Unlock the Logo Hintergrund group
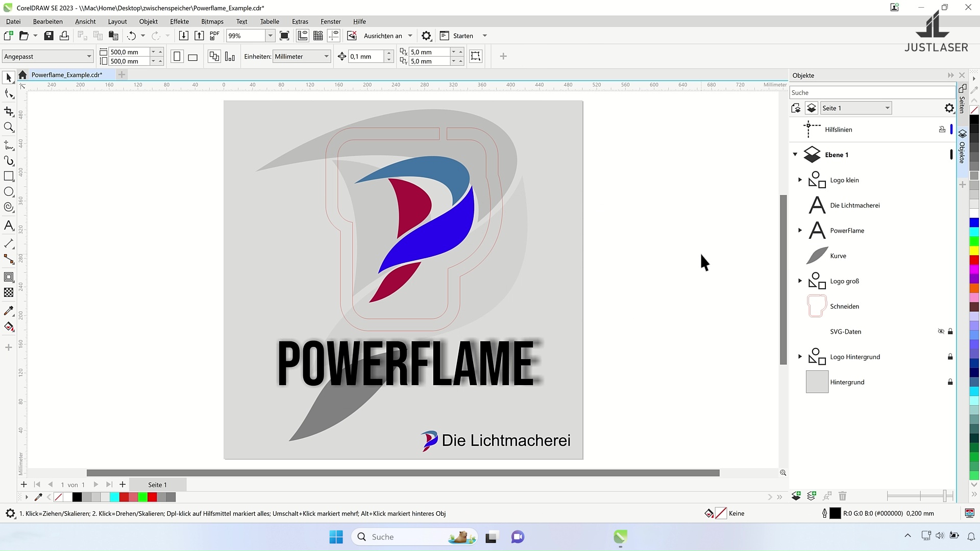 pos(950,357)
